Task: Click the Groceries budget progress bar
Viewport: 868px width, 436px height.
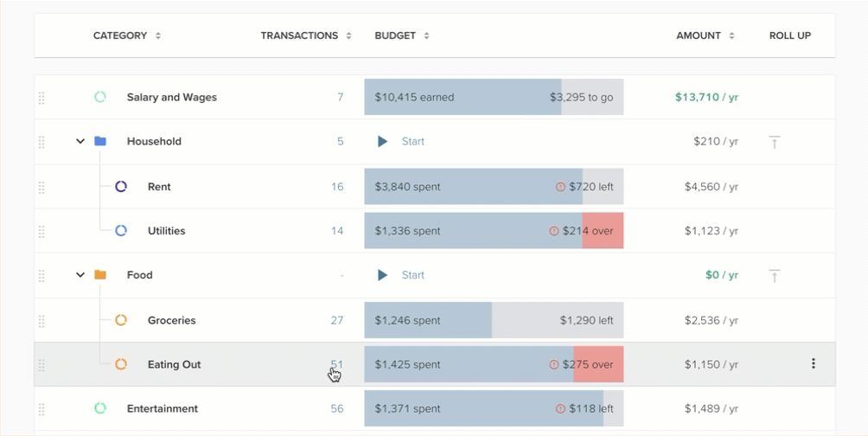Action: tap(494, 320)
